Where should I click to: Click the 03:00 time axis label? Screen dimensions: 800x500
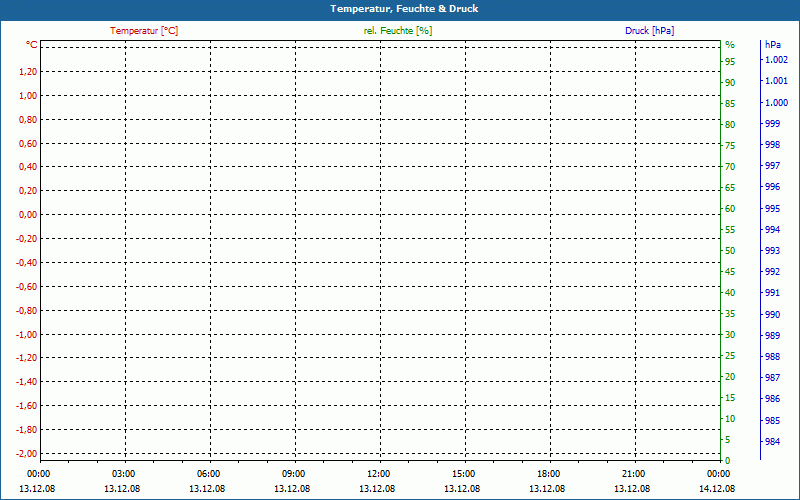[123, 474]
